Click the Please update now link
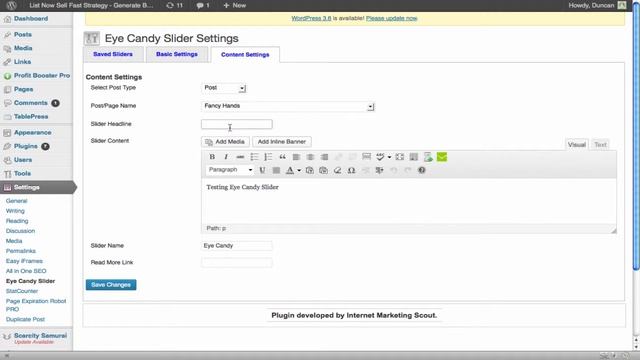The image size is (640, 360). (391, 18)
